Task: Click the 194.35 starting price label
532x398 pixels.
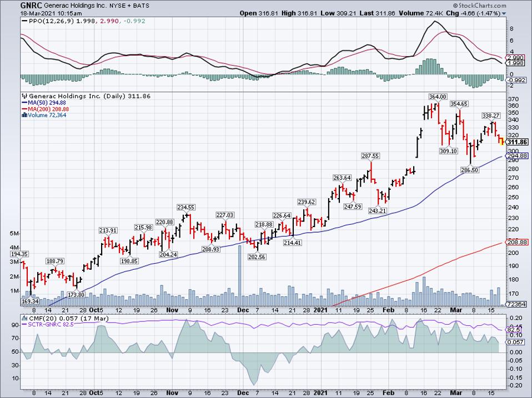Action: 19,254
